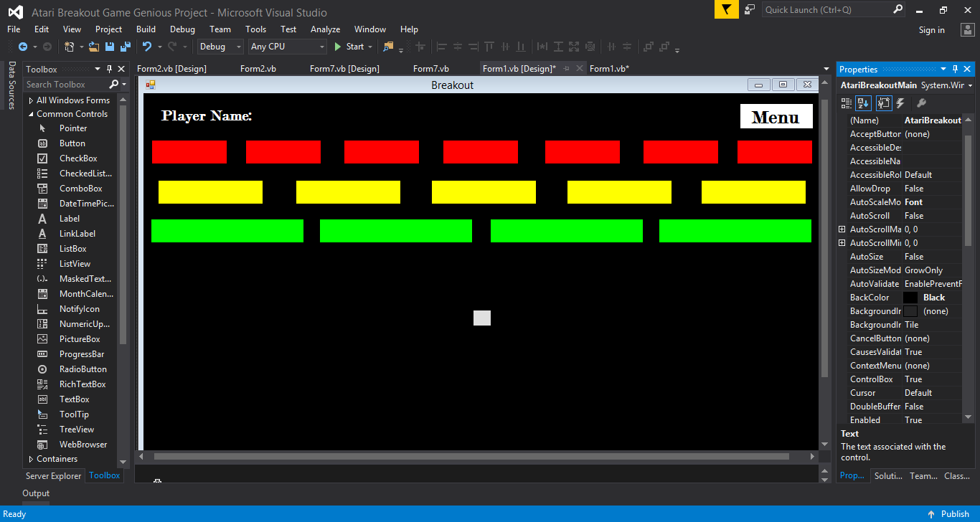980x522 pixels.
Task: Click the BackColor black color swatch
Action: point(910,298)
